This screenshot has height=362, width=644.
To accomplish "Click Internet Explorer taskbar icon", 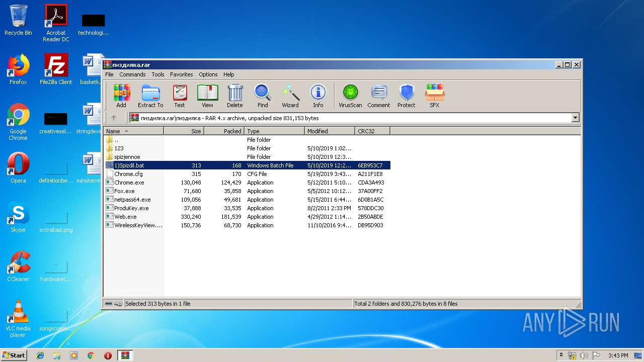I will click(40, 355).
